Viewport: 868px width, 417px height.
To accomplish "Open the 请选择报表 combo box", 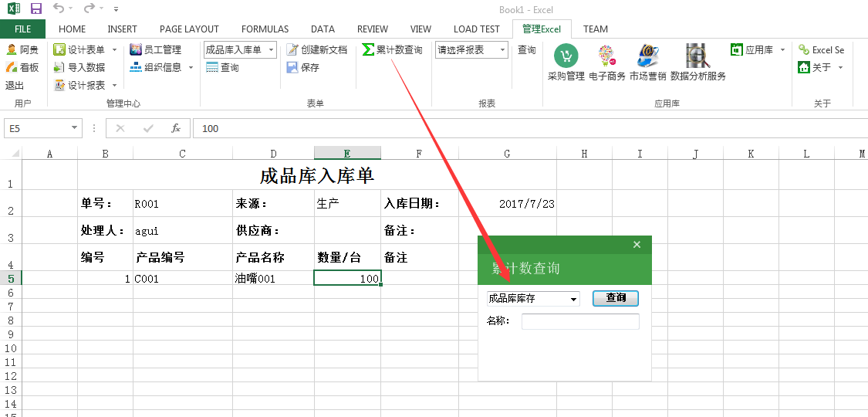I will [471, 50].
